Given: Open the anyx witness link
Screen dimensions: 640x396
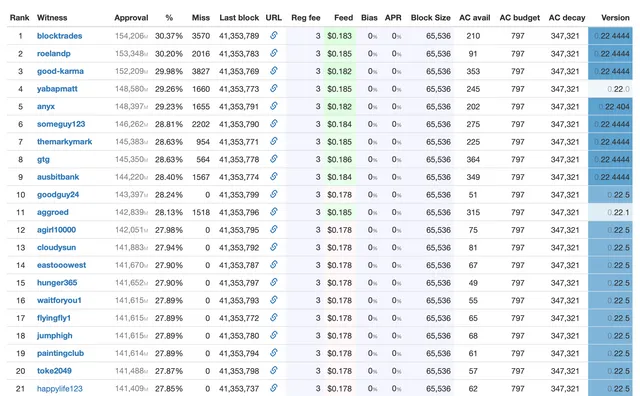Looking at the screenshot, I should click(46, 107).
